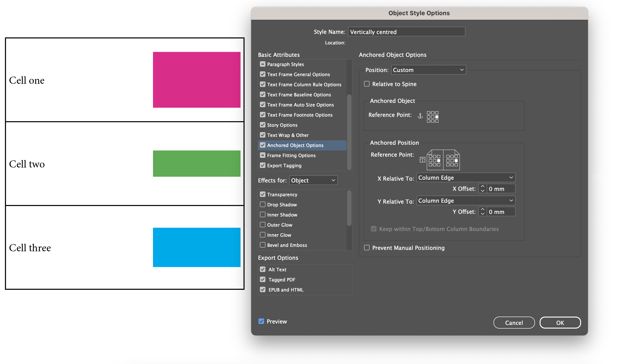Open the Position dropdown showing Custom
This screenshot has height=364, width=623.
[x=429, y=70]
